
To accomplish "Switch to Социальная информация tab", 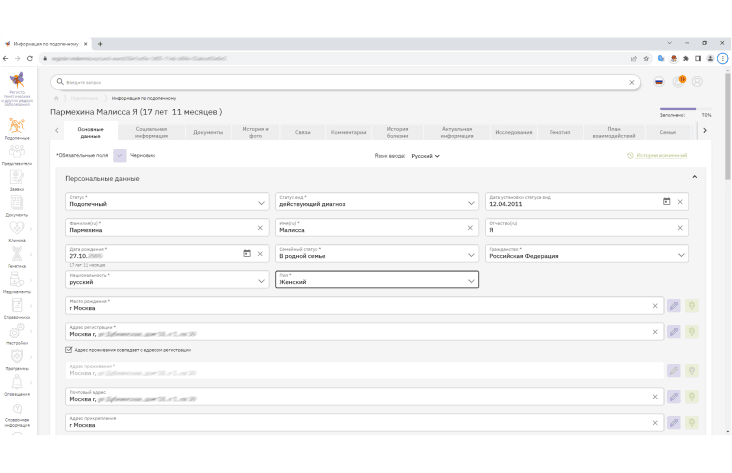I will point(151,132).
